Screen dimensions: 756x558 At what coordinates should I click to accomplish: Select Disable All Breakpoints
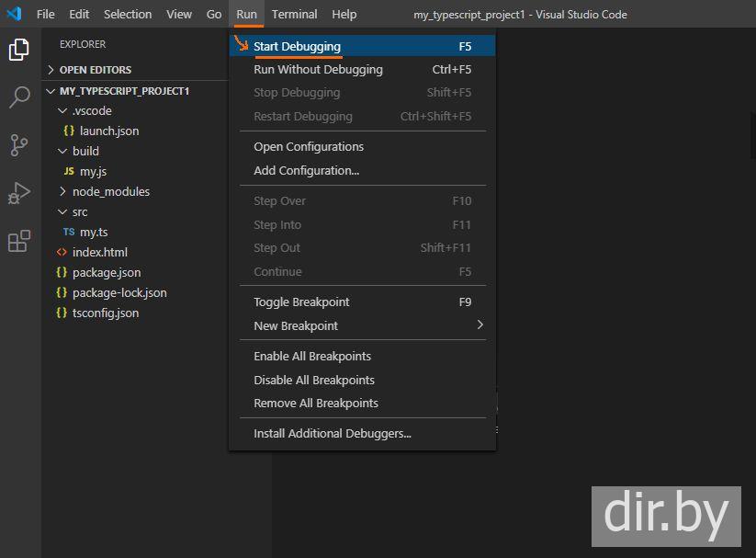point(313,380)
